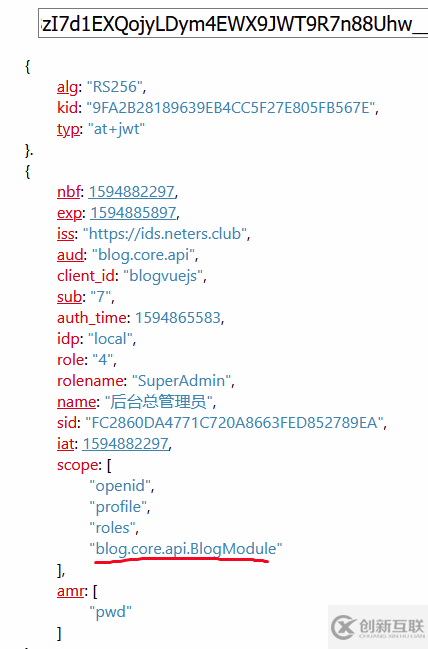
Task: Click the 创新互联 watermark logo
Action: [x=378, y=627]
